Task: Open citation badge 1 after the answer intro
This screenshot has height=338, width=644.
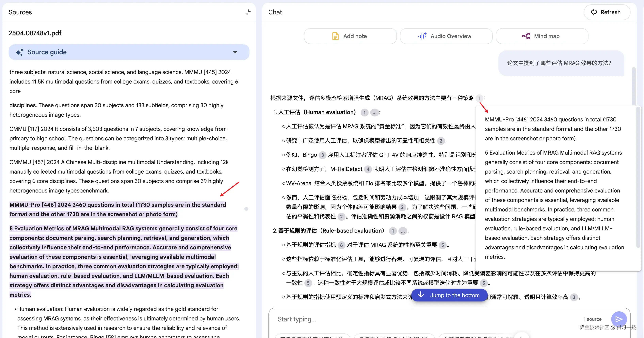Action: coord(479,98)
